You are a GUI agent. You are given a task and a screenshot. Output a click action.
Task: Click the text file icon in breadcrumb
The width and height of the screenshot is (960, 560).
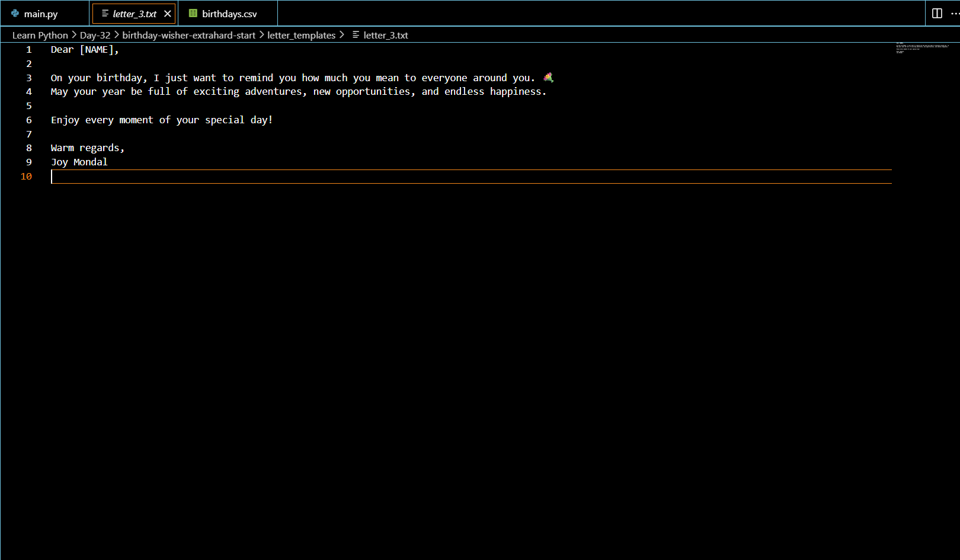[356, 35]
